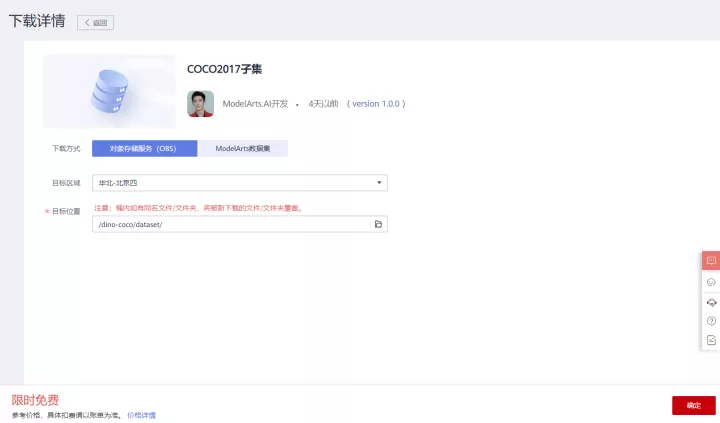Click the version 1.0.0 link
Image resolution: width=720 pixels, height=423 pixels.
[x=378, y=104]
